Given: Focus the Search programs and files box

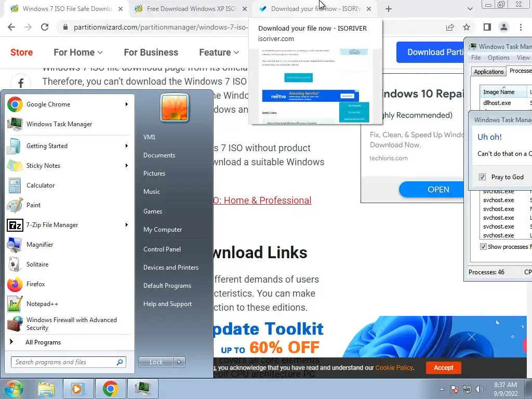Looking at the screenshot, I should click(x=69, y=362).
